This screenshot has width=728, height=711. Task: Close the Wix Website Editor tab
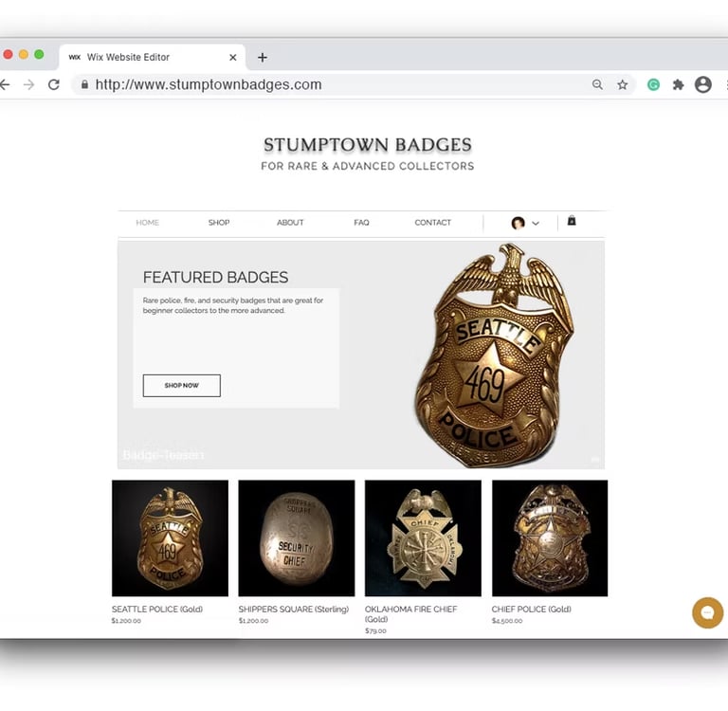coord(233,58)
